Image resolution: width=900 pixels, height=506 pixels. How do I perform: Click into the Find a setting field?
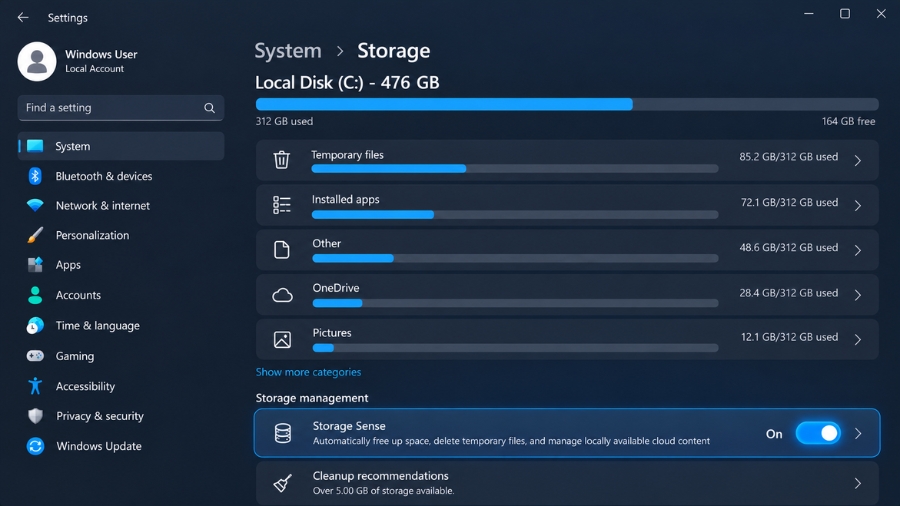point(121,108)
